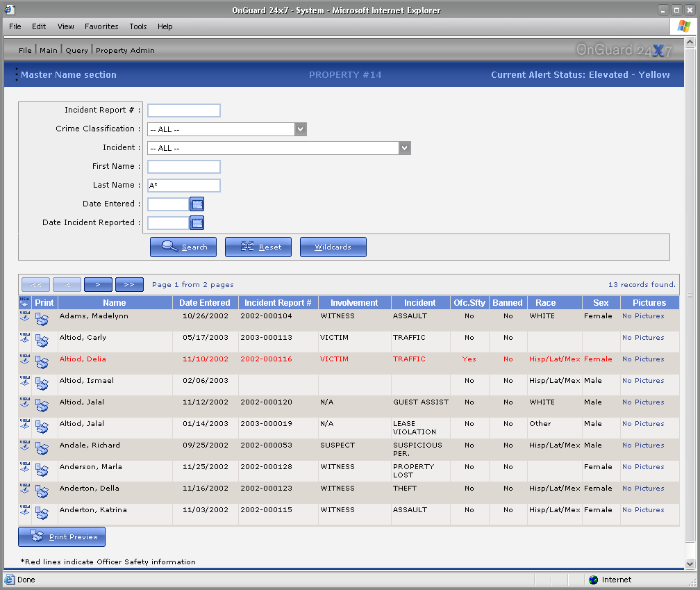Open the browser File menu
This screenshot has height=590, width=700.
click(15, 26)
